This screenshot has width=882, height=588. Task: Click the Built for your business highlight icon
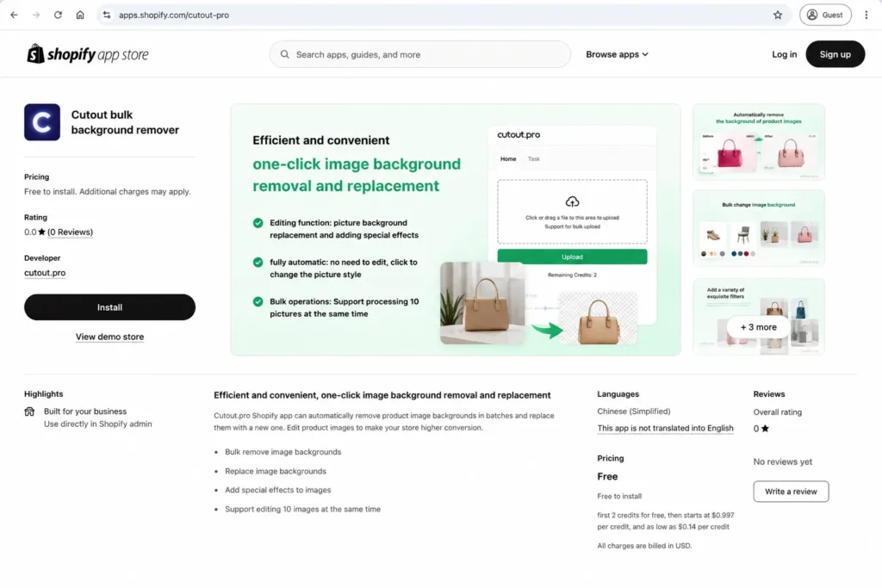point(30,412)
